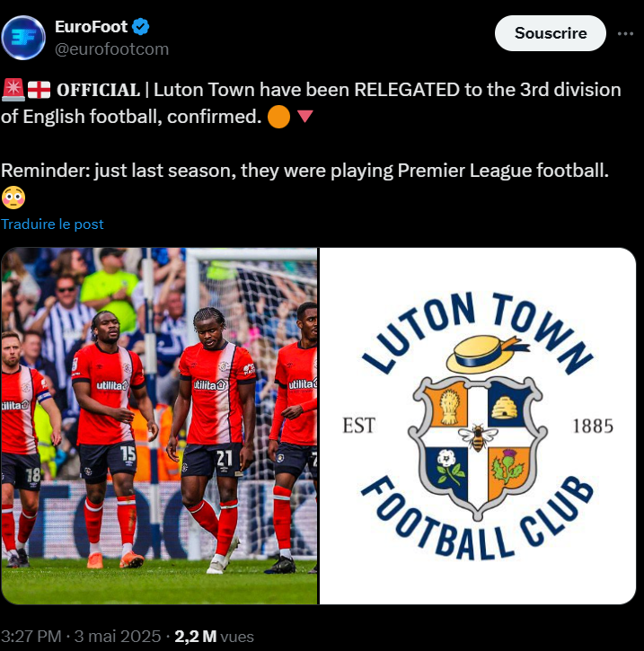Click the 3 mai 2025 date
The width and height of the screenshot is (644, 651).
[118, 637]
